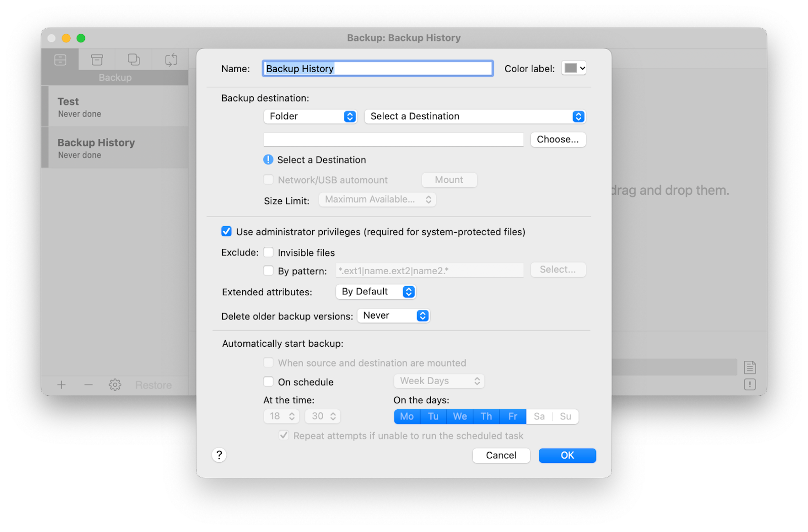Click the Name text field

coord(378,69)
